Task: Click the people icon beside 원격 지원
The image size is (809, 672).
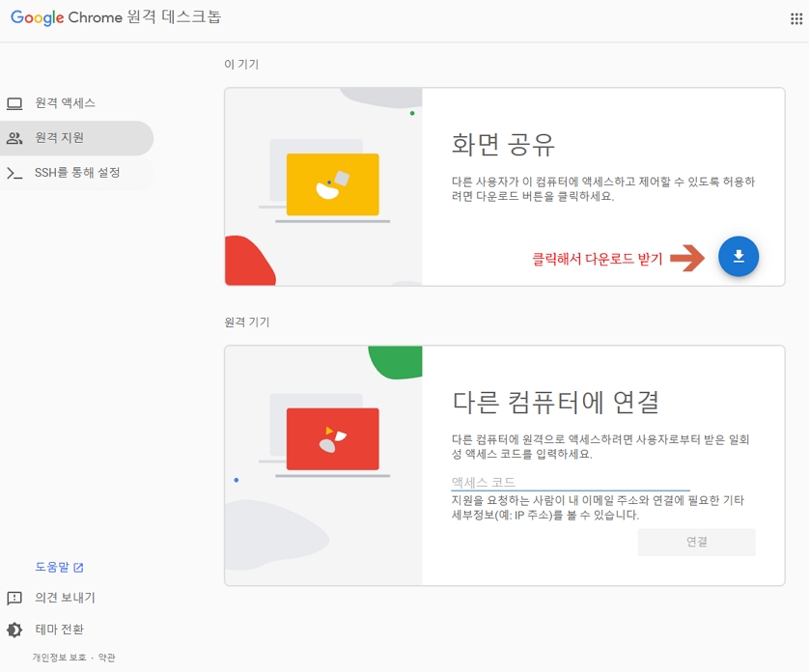Action: [x=14, y=138]
